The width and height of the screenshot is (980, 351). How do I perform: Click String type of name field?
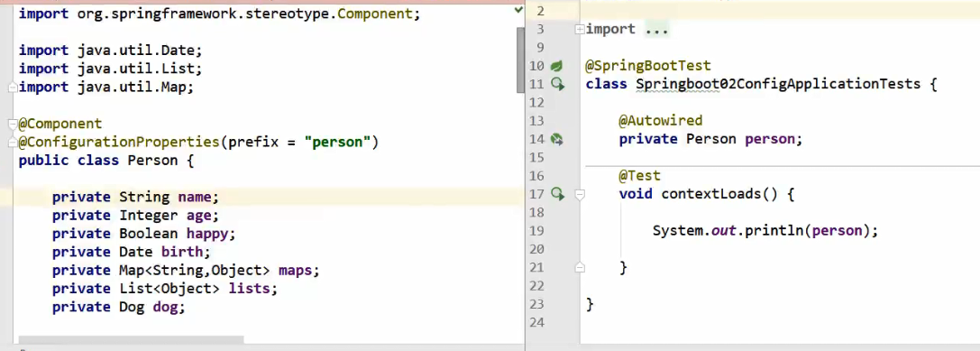point(144,197)
